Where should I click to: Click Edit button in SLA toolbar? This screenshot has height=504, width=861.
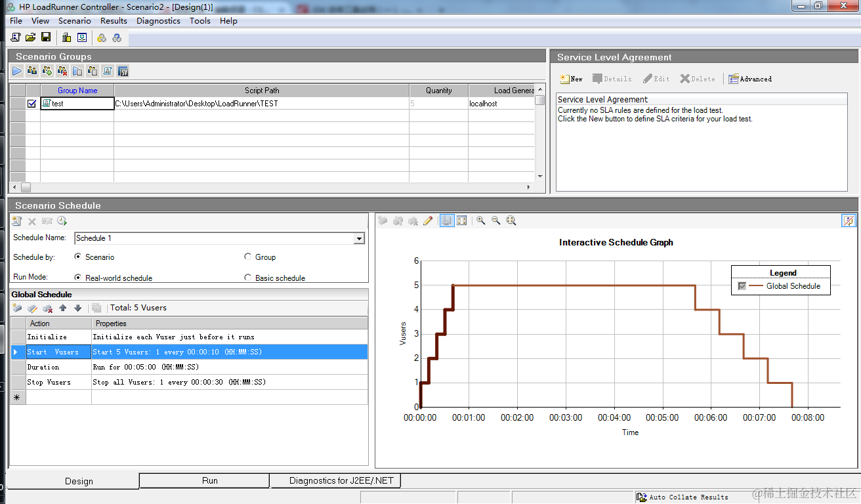pyautogui.click(x=656, y=79)
